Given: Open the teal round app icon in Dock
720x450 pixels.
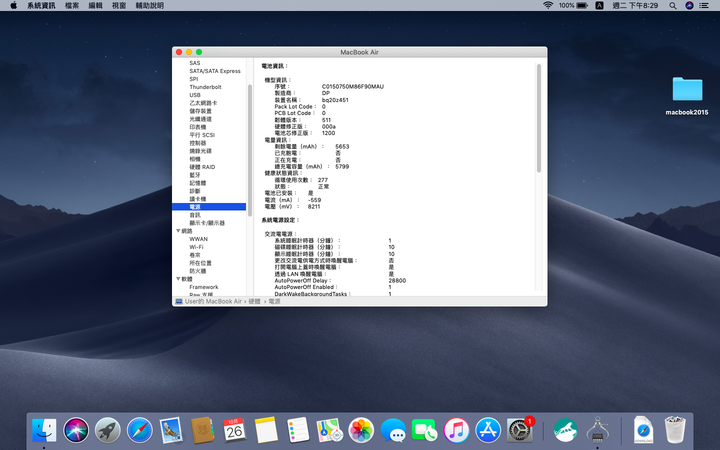Looking at the screenshot, I should 566,431.
